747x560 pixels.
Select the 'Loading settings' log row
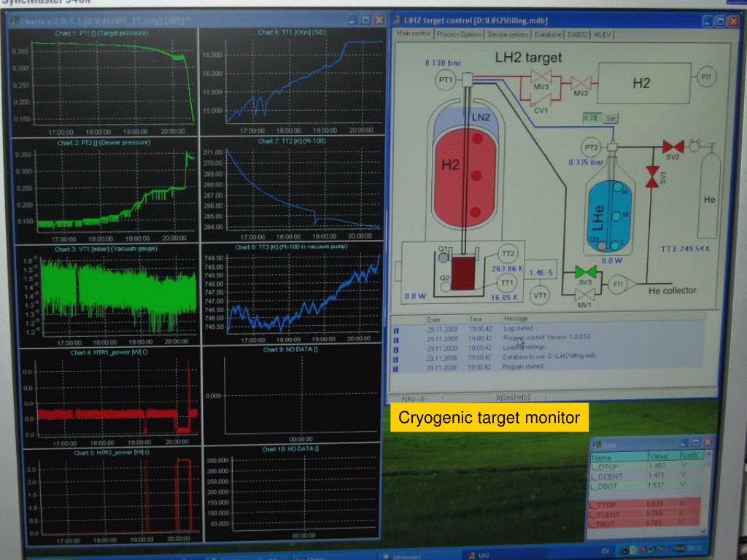click(548, 348)
